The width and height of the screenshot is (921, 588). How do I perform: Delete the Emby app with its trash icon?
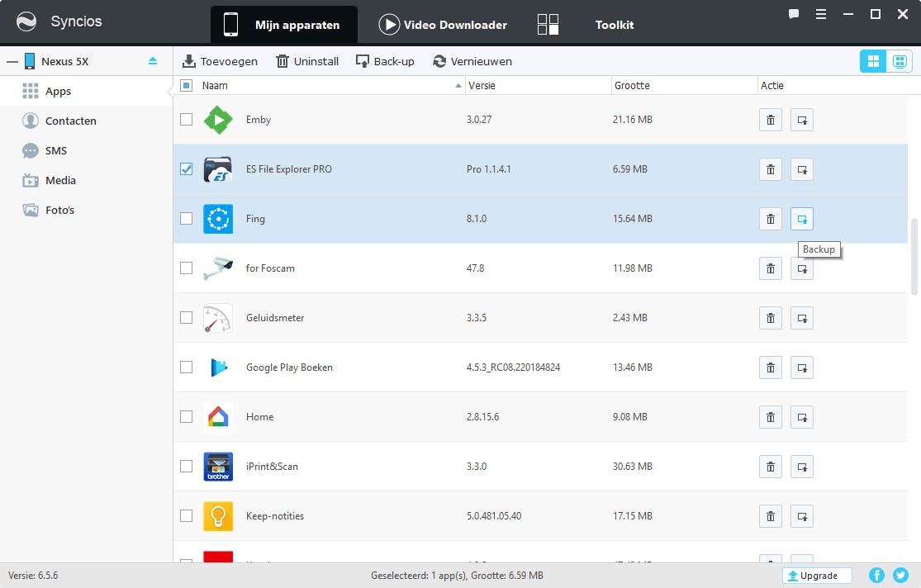(x=770, y=120)
